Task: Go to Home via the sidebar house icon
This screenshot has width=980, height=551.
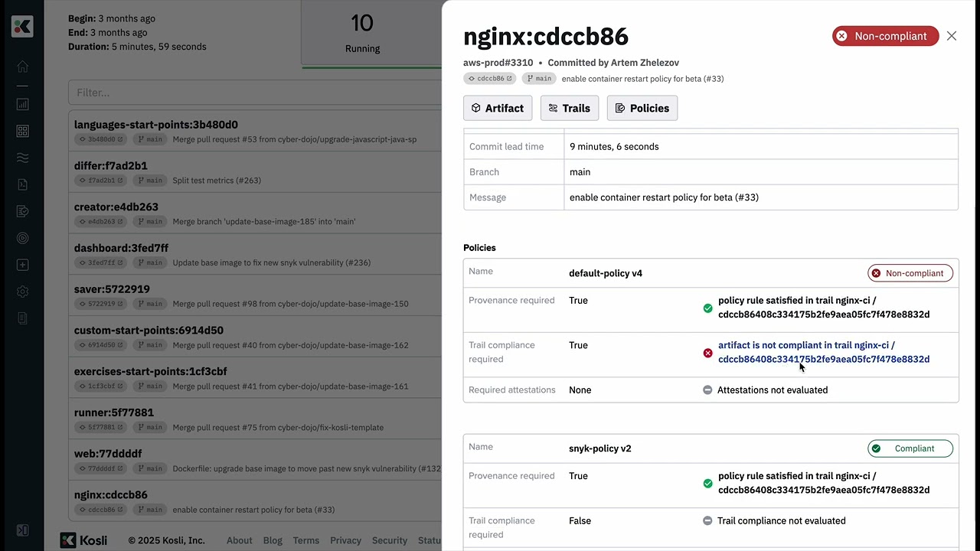Action: pyautogui.click(x=22, y=67)
